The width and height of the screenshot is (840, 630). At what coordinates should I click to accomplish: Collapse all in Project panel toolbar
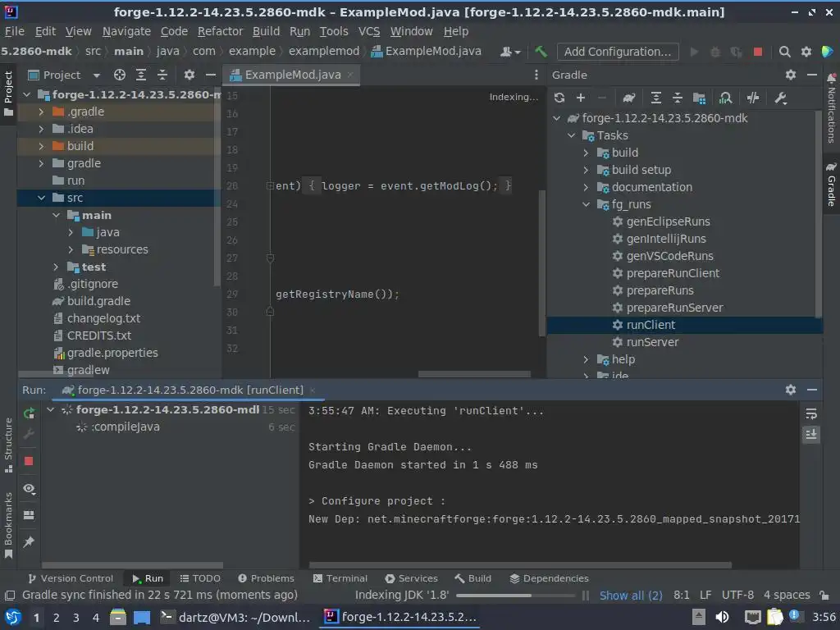click(x=162, y=75)
